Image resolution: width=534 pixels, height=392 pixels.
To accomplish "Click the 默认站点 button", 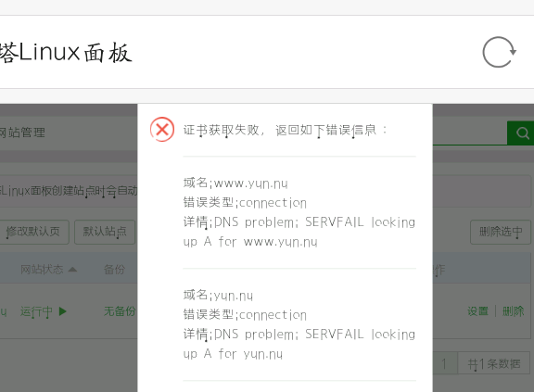I will [x=105, y=232].
